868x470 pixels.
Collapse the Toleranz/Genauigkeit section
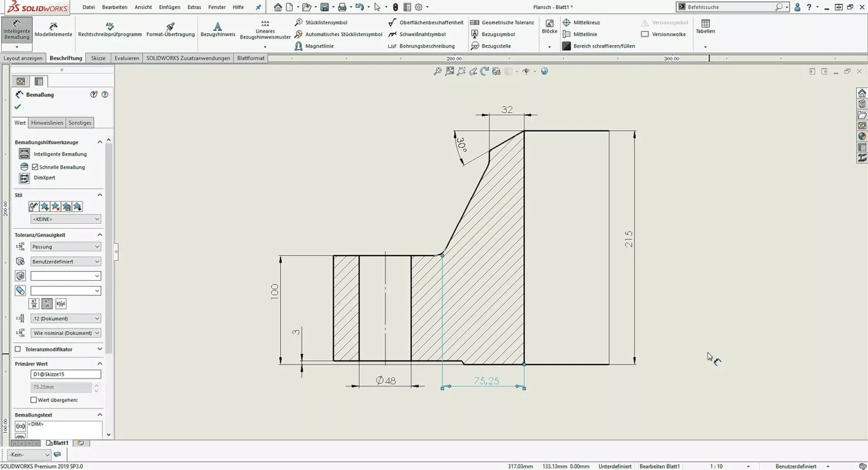(99, 235)
